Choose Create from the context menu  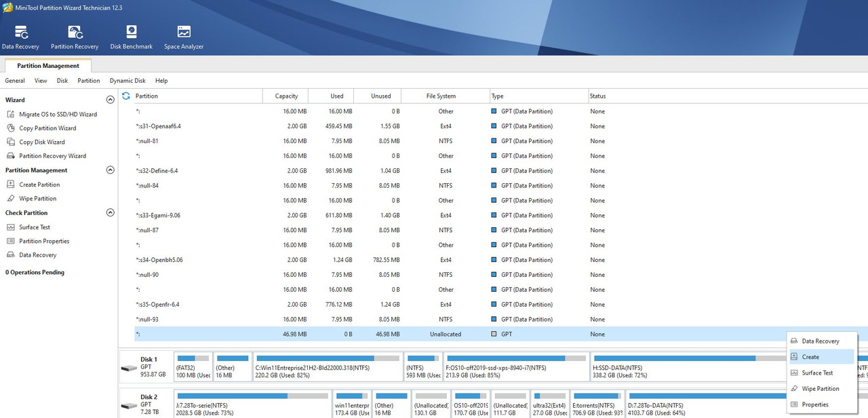tap(822, 357)
